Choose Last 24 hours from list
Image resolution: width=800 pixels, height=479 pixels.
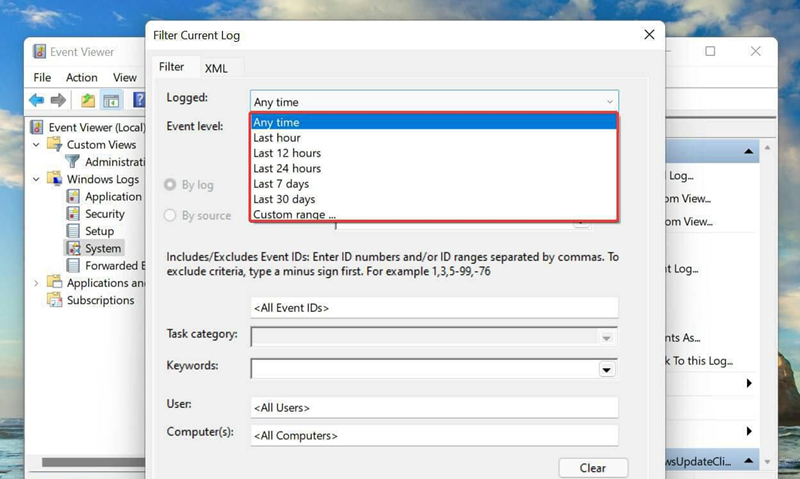tap(287, 169)
